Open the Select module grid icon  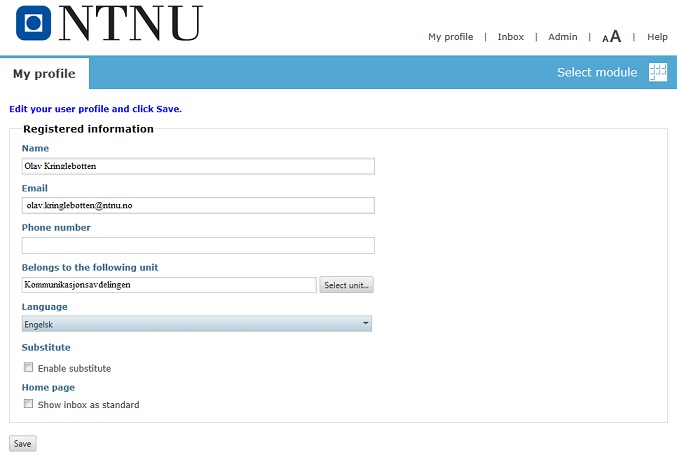(x=658, y=72)
